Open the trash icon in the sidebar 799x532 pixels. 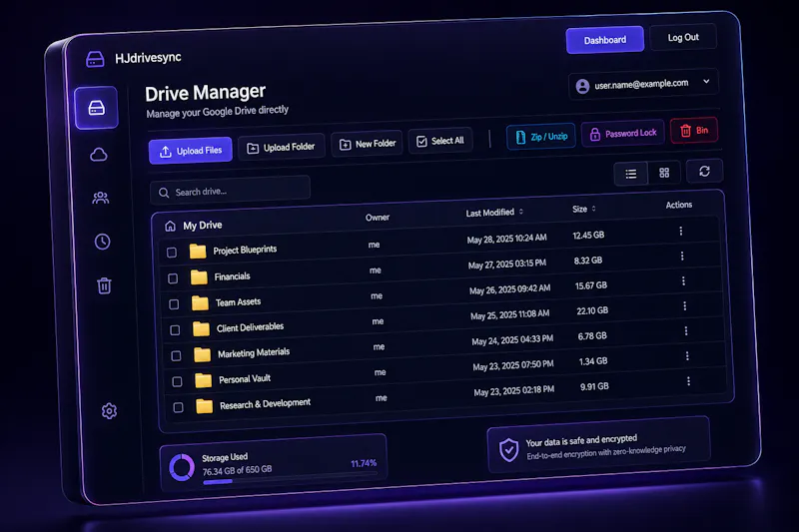pos(105,285)
